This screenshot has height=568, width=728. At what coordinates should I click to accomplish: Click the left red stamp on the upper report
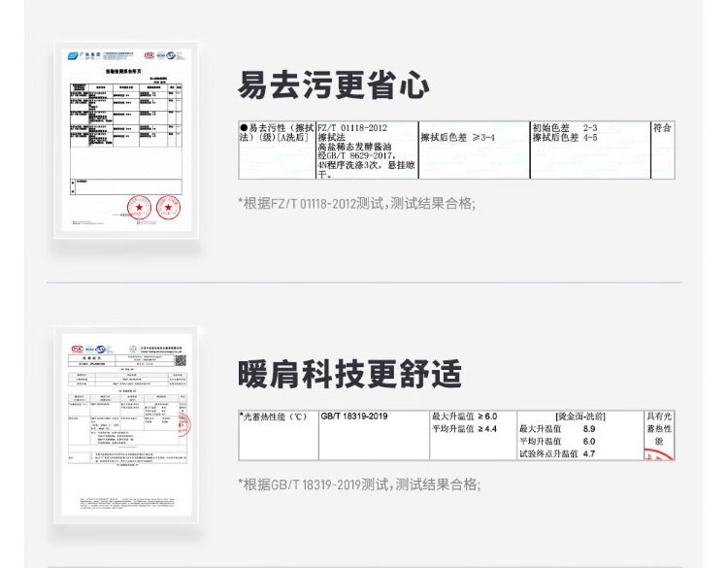139,208
